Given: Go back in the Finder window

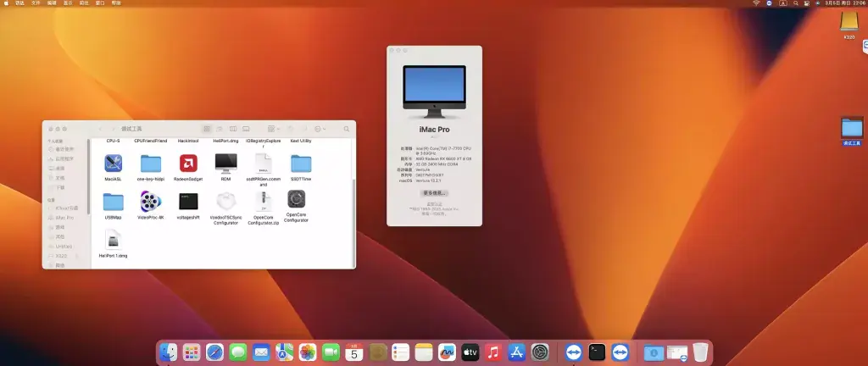Looking at the screenshot, I should (100, 129).
